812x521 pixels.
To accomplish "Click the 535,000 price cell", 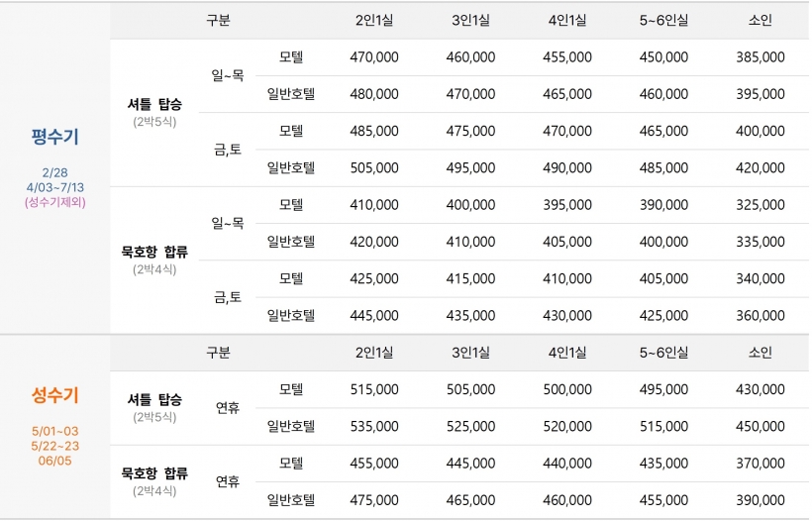I will pyautogui.click(x=374, y=426).
